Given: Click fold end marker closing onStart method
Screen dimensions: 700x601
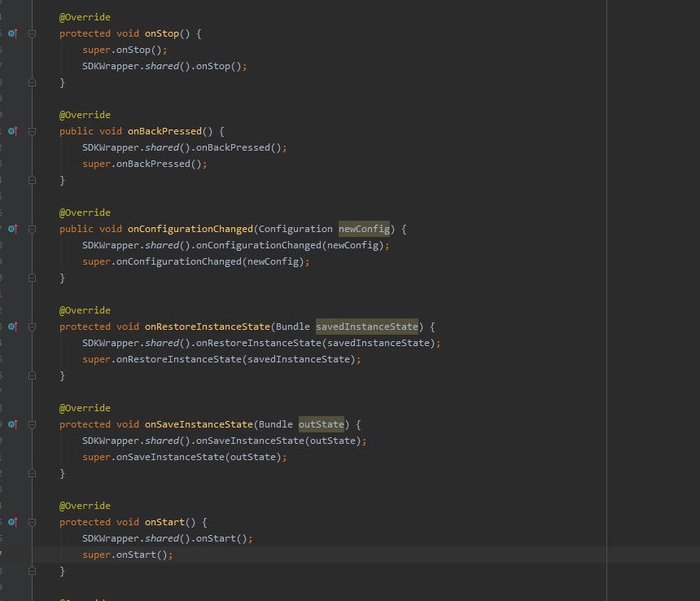Looking at the screenshot, I should tap(32, 571).
